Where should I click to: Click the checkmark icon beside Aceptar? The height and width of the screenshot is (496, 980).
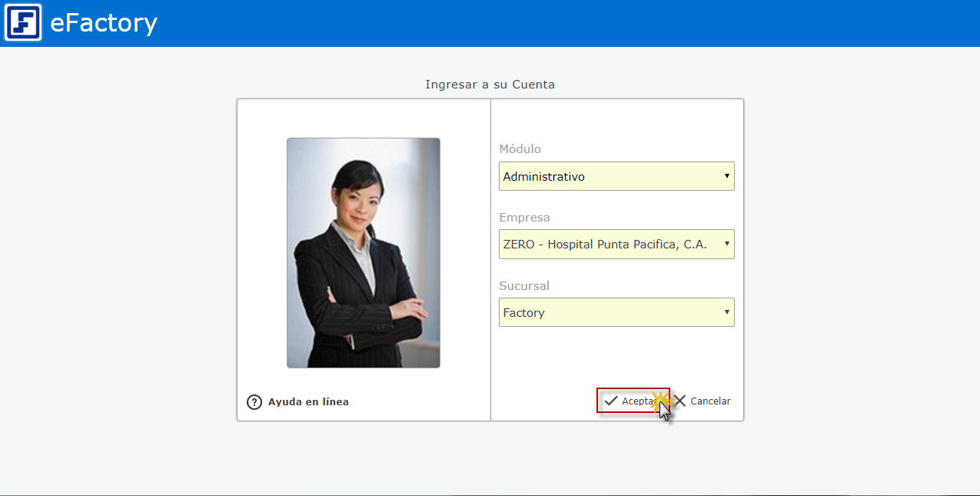point(611,401)
